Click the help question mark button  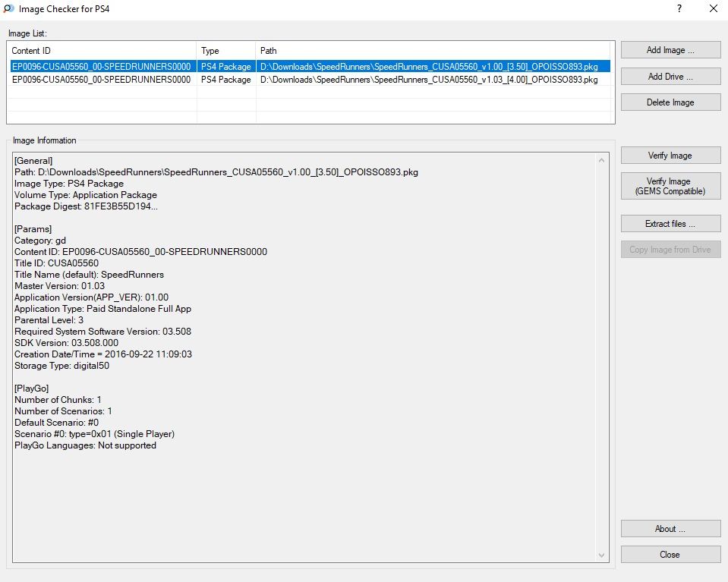pos(679,10)
